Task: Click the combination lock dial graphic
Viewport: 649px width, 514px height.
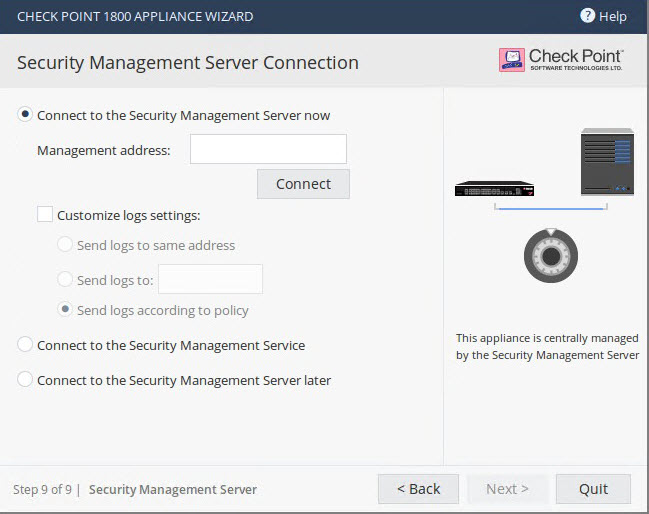Action: (x=550, y=257)
